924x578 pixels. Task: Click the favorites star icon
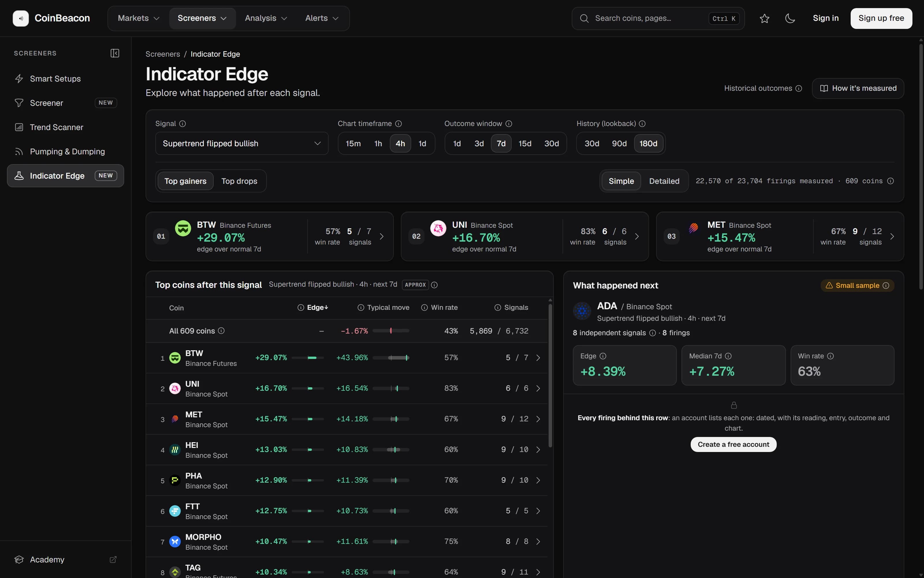coord(764,18)
